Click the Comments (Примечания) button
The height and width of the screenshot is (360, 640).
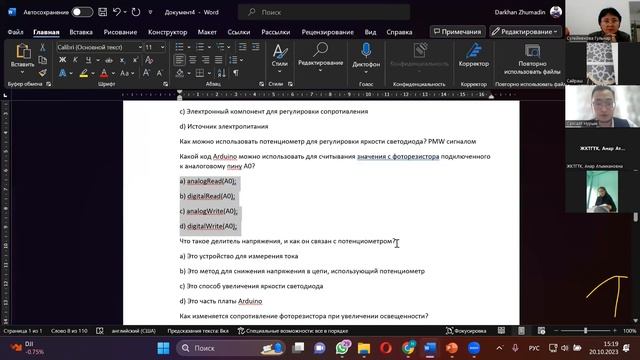(458, 31)
